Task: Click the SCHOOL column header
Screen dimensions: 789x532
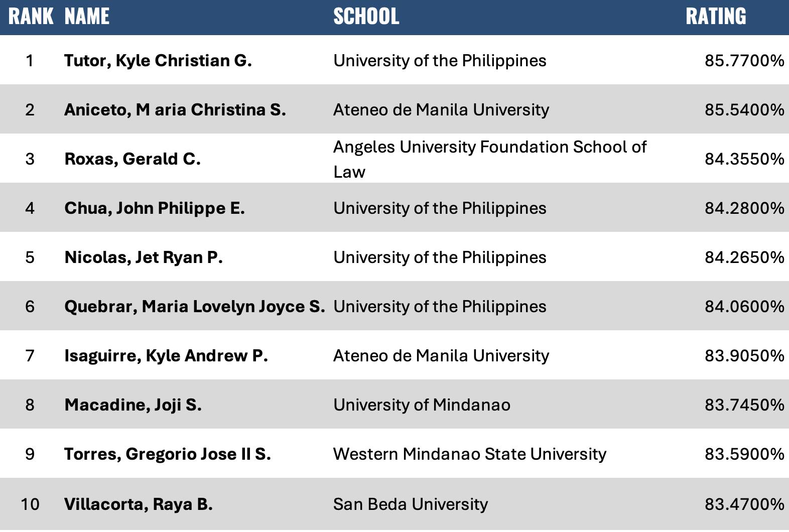Action: coord(366,17)
